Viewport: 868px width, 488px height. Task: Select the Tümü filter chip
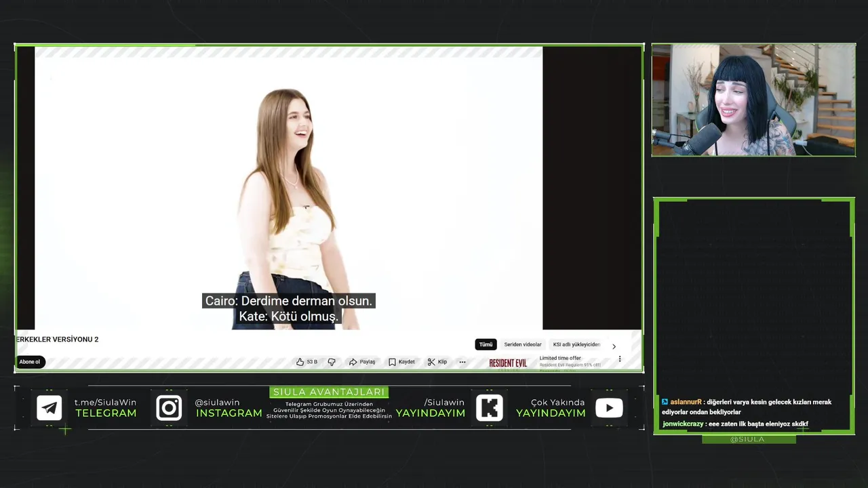486,344
